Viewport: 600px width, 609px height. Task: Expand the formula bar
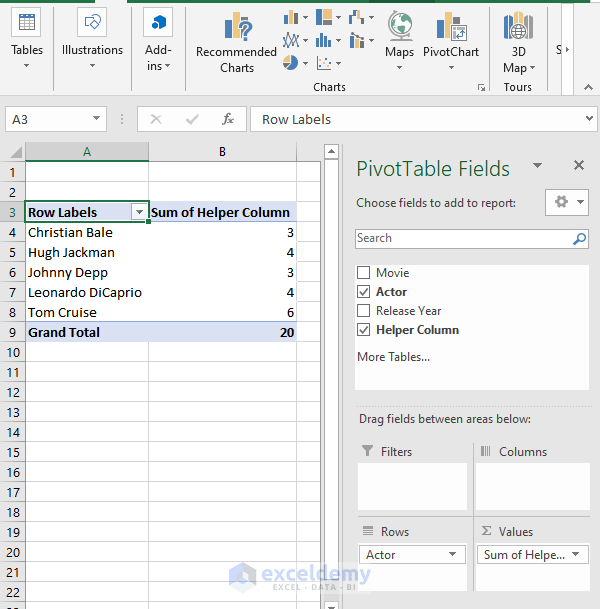(589, 118)
